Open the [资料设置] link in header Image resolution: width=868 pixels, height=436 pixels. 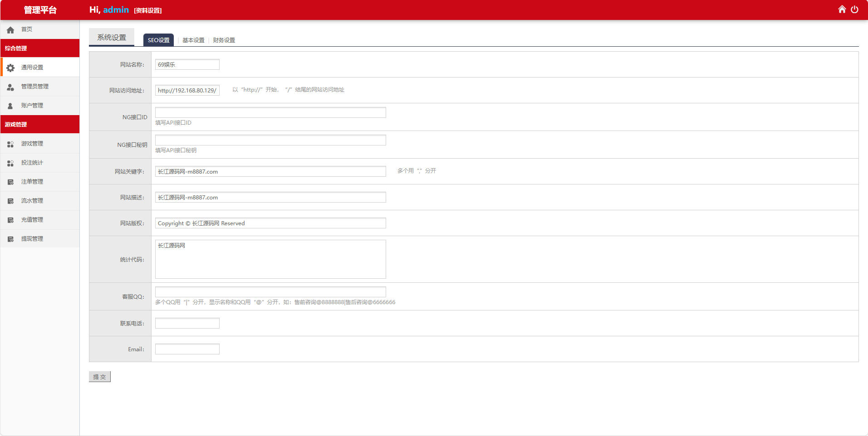(148, 10)
